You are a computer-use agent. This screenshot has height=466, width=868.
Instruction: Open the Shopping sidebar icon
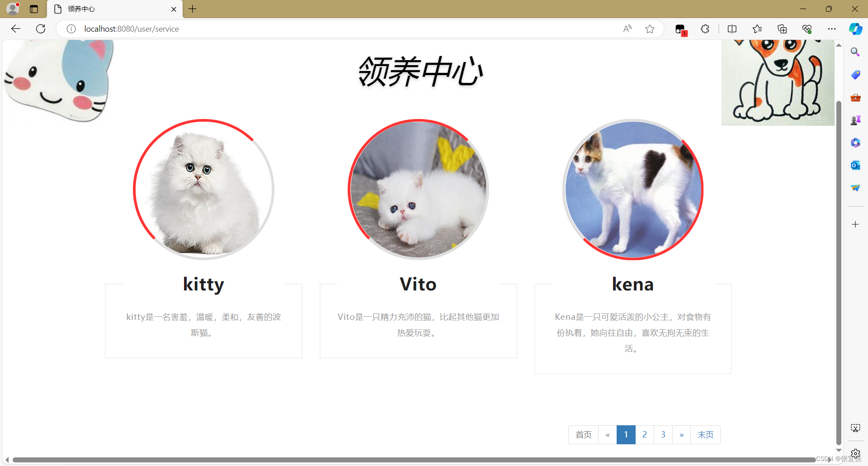tap(855, 75)
